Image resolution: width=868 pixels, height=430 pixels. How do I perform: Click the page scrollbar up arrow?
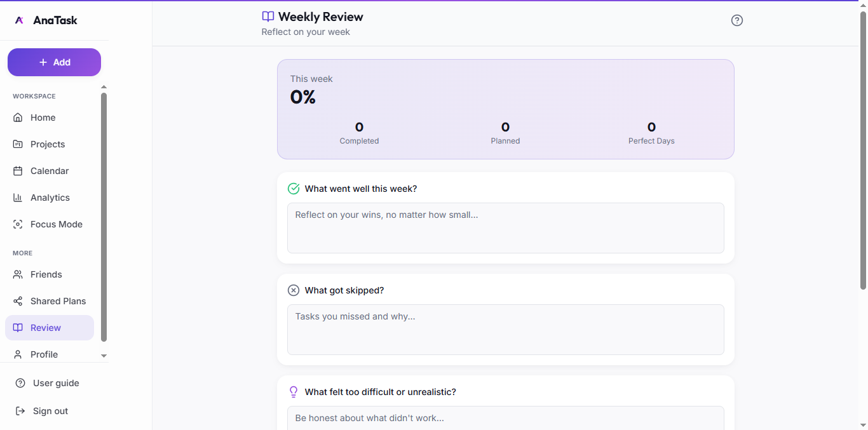[x=863, y=5]
